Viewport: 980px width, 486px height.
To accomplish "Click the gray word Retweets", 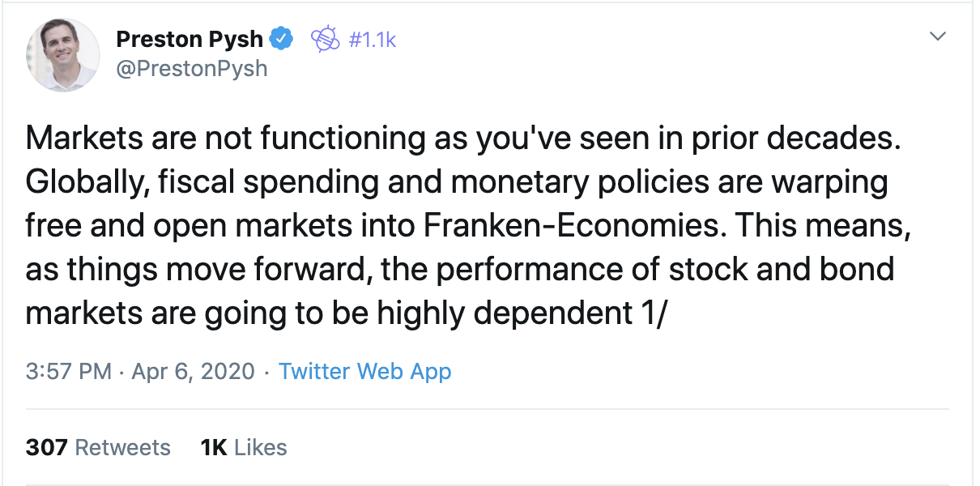I will coord(123,447).
